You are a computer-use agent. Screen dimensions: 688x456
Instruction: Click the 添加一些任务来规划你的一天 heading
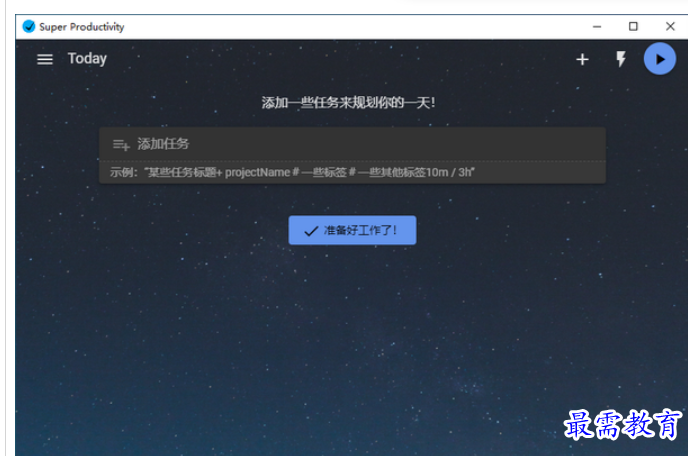(x=348, y=102)
